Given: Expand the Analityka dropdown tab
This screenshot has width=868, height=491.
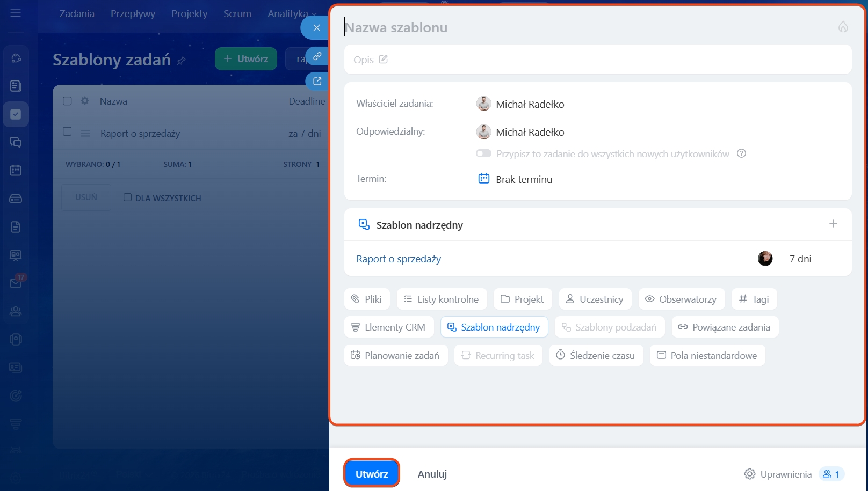Looking at the screenshot, I should [x=292, y=13].
